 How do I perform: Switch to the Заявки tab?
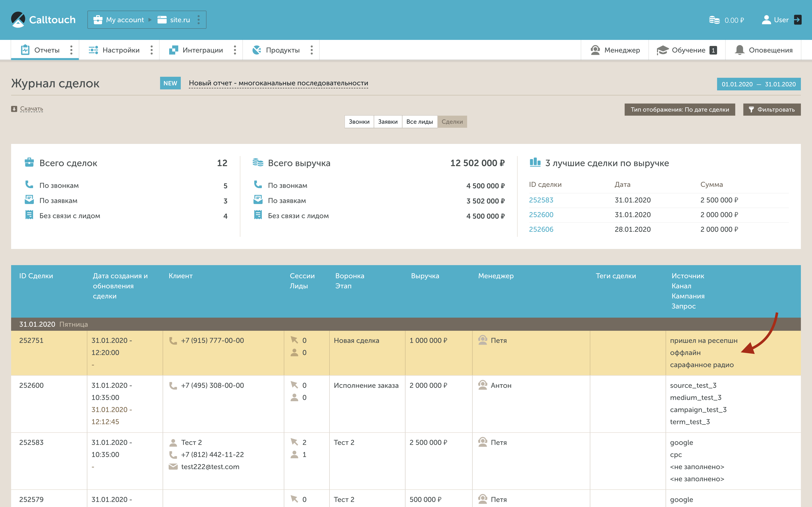388,122
